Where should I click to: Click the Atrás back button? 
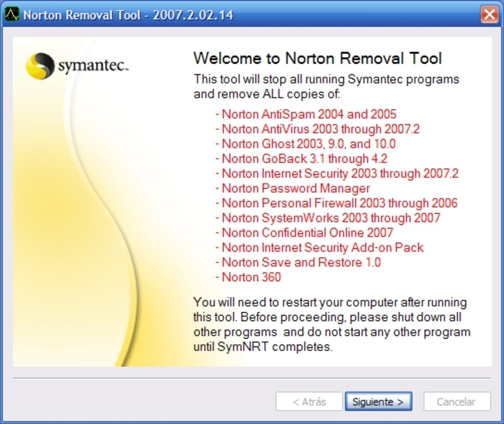click(x=309, y=402)
